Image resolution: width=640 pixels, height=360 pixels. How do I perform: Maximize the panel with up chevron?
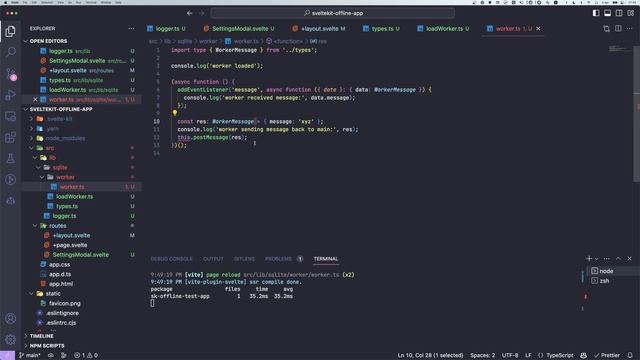pyautogui.click(x=618, y=259)
